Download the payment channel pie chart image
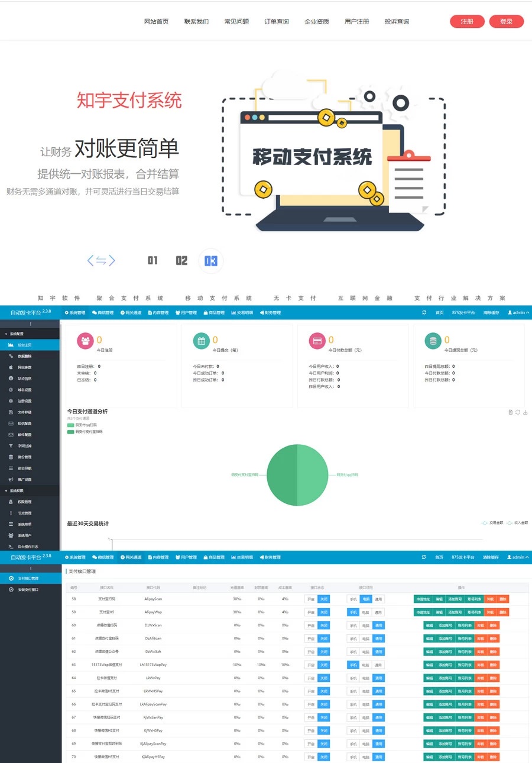 (525, 412)
